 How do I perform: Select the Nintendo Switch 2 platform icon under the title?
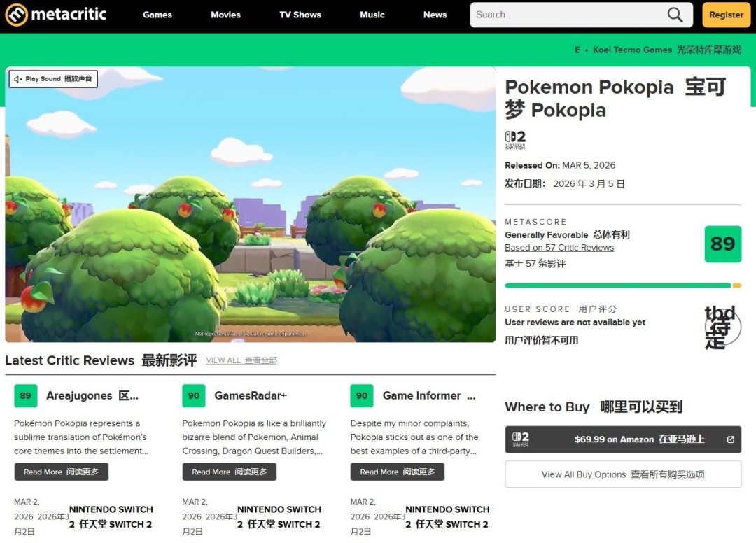[514, 139]
